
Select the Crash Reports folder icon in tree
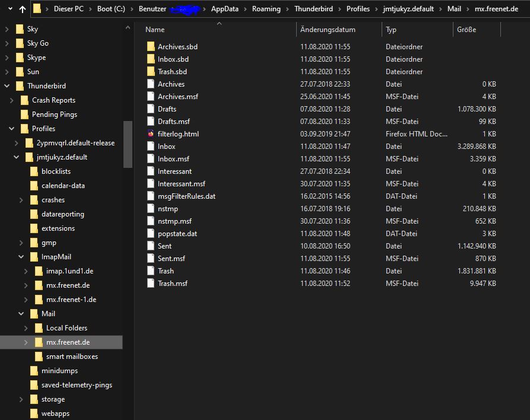24,100
